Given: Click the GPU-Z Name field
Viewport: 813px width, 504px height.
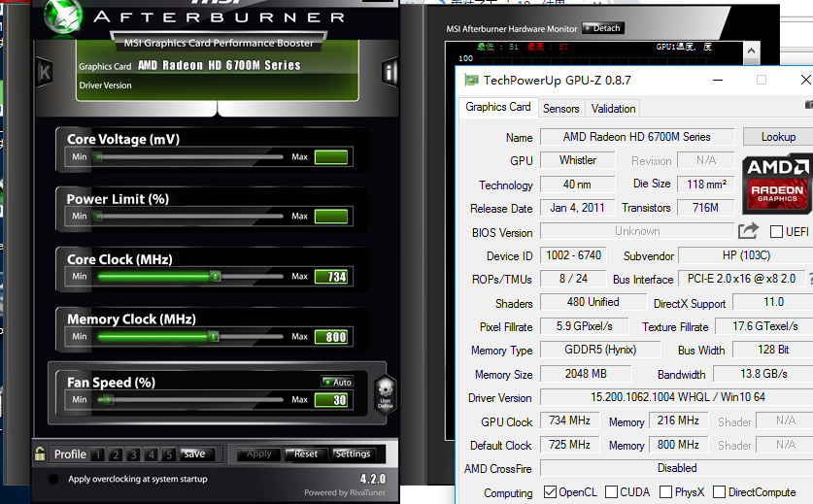Looking at the screenshot, I should coord(637,137).
